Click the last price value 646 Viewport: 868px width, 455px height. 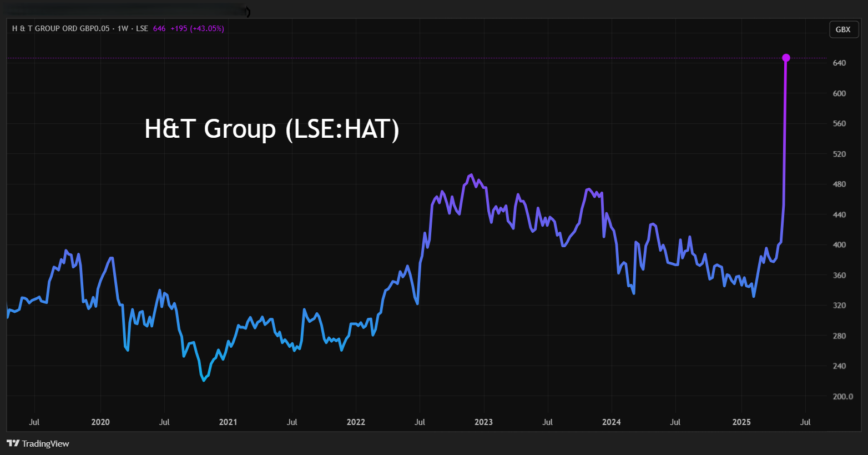pos(159,28)
